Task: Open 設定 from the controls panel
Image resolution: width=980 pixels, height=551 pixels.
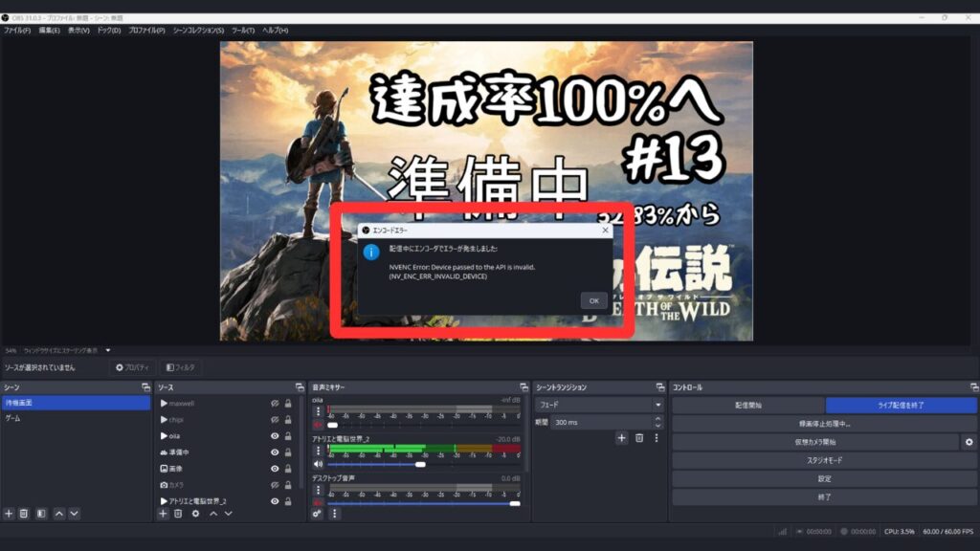Action: [824, 478]
